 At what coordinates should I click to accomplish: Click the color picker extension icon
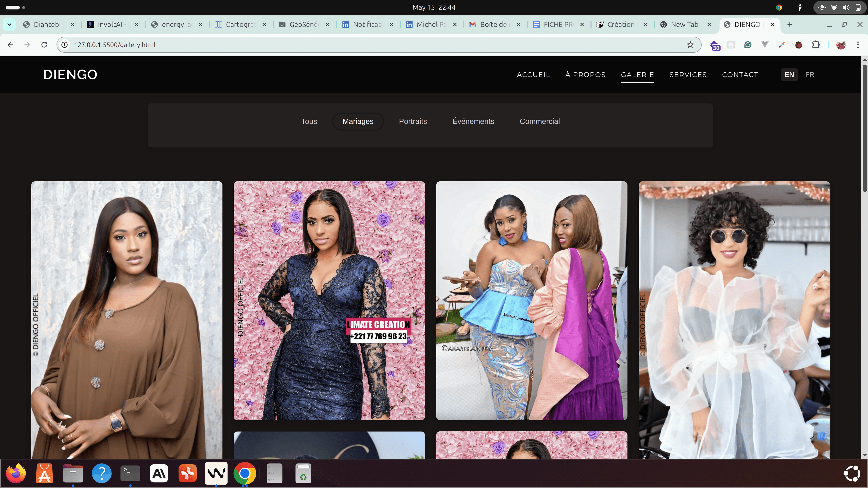(782, 45)
